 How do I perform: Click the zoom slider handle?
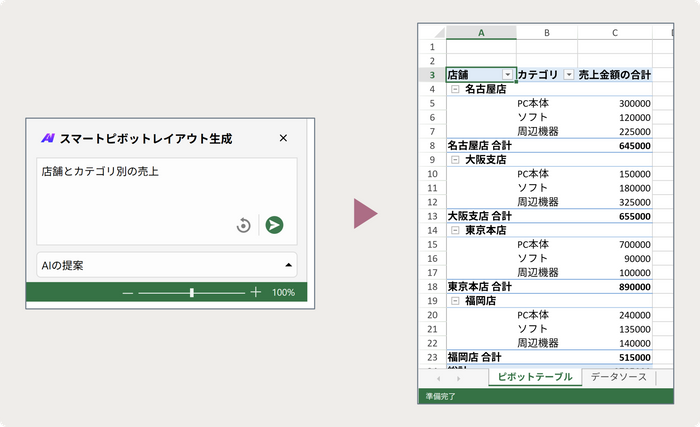[192, 292]
